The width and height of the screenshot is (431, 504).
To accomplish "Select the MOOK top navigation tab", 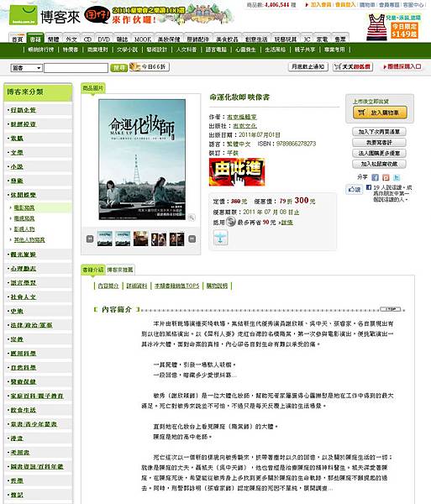I will [142, 39].
